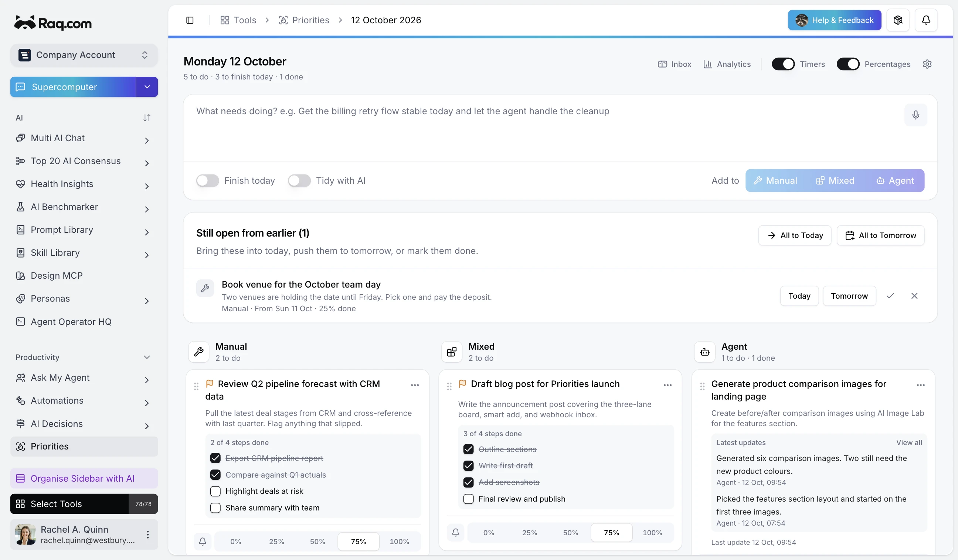The height and width of the screenshot is (560, 958).
Task: Click the All to Tomorrow button
Action: 880,235
